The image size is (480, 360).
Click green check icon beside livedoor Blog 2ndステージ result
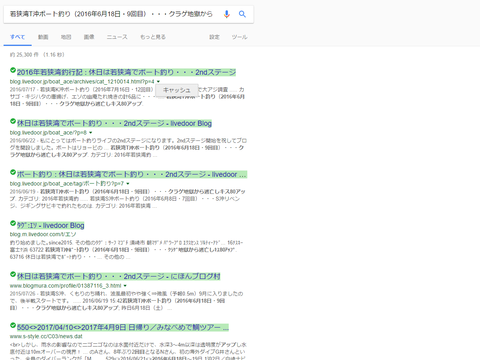pos(13,121)
